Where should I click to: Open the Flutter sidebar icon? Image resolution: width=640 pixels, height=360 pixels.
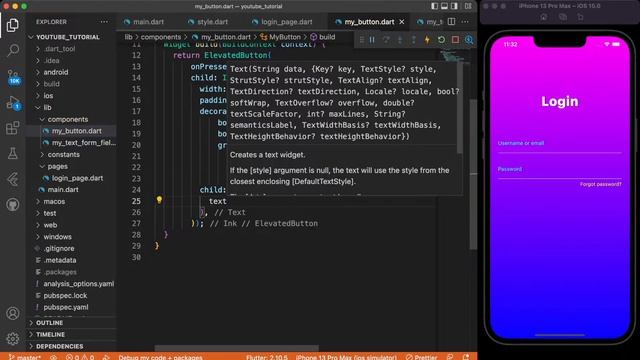[13, 179]
